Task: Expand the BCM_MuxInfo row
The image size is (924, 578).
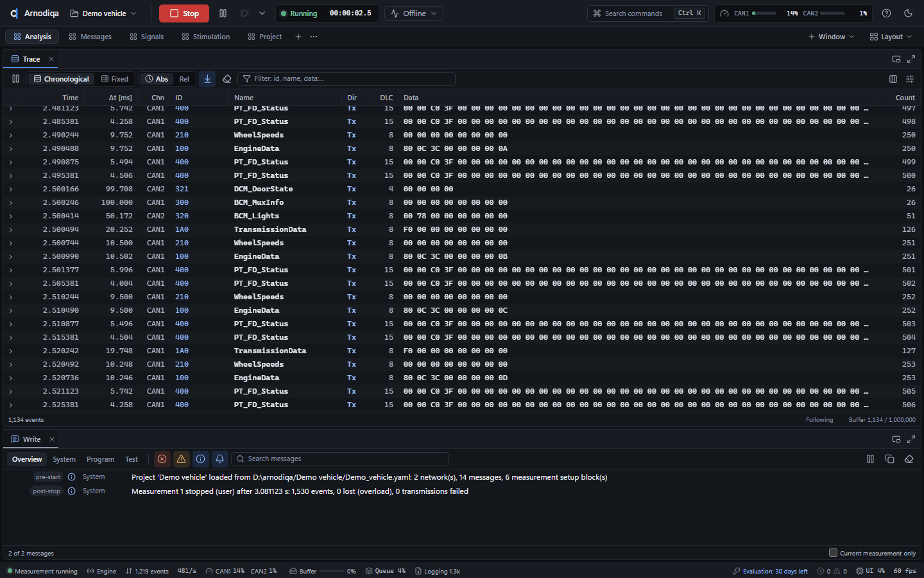Action: (x=11, y=202)
